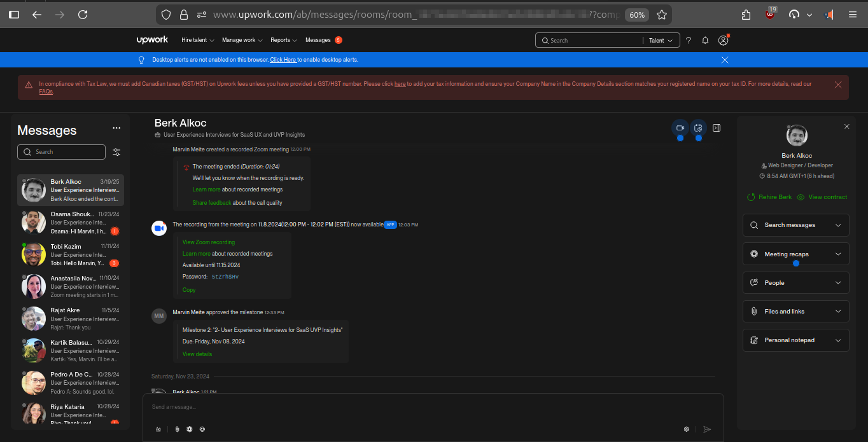
Task: Click the View Zoom recording link
Action: (x=209, y=242)
